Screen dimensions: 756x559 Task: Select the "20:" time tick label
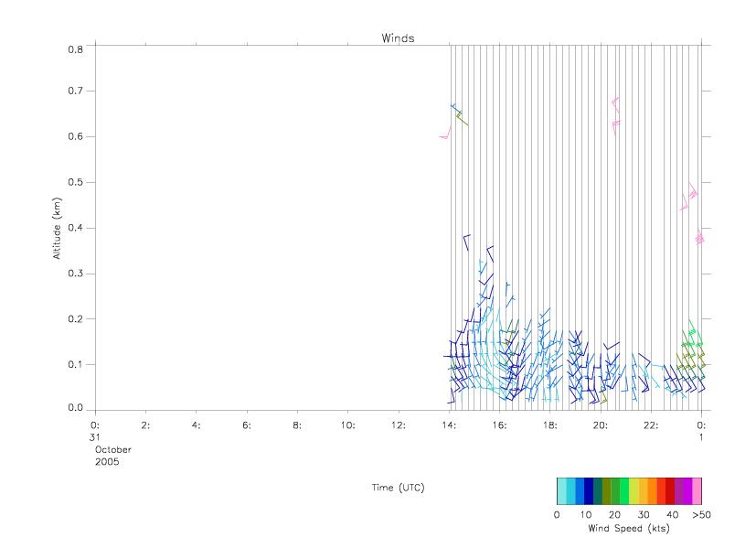pyautogui.click(x=601, y=425)
